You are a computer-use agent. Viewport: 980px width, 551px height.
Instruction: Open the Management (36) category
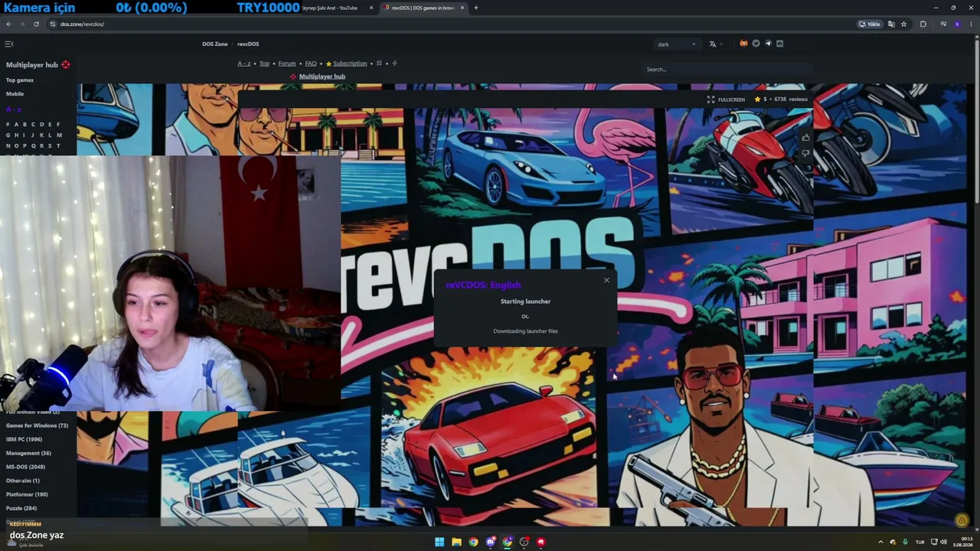[28, 453]
